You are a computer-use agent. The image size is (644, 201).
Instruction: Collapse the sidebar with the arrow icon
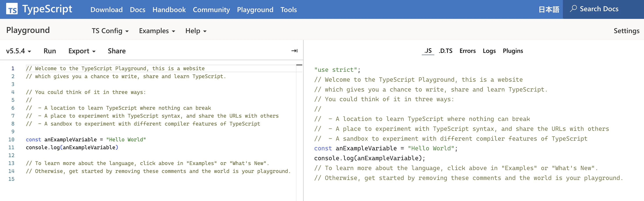(294, 51)
